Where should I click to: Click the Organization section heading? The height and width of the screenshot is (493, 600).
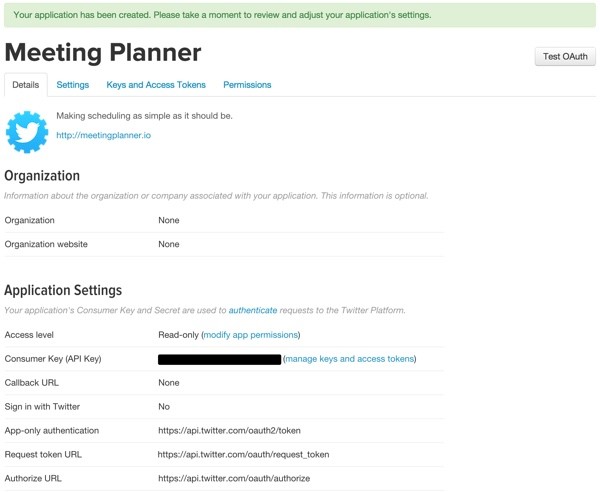pyautogui.click(x=42, y=176)
